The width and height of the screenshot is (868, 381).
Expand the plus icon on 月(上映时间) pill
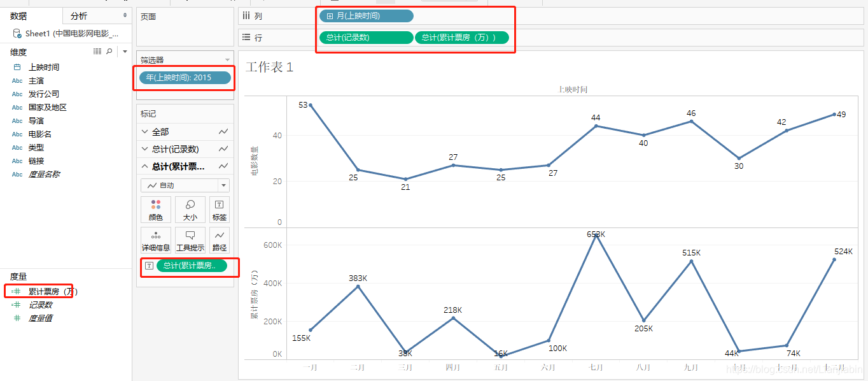330,16
